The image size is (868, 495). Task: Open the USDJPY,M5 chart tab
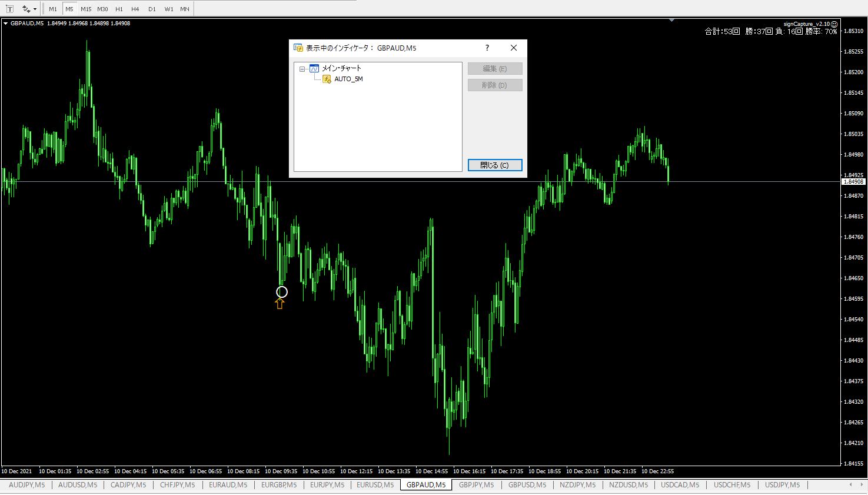coord(782,485)
